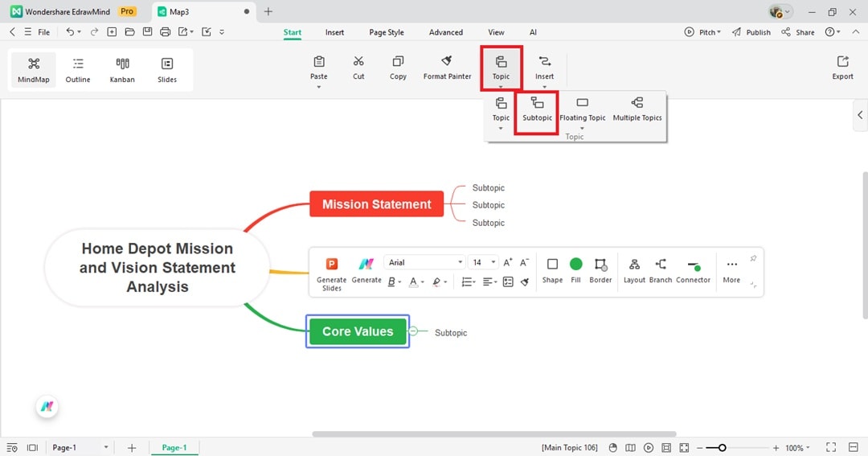The height and width of the screenshot is (456, 868).
Task: Toggle bold text formatting
Action: coord(391,281)
